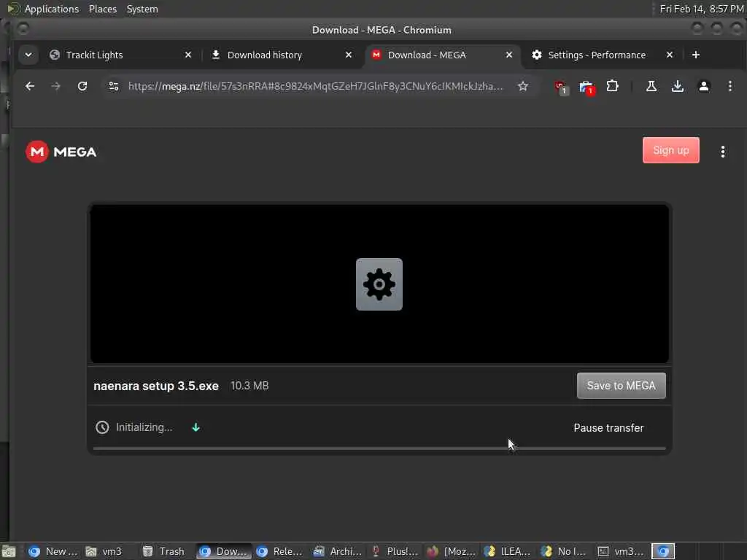
Task: Open the vm3... terminal taskbar item
Action: (622, 551)
